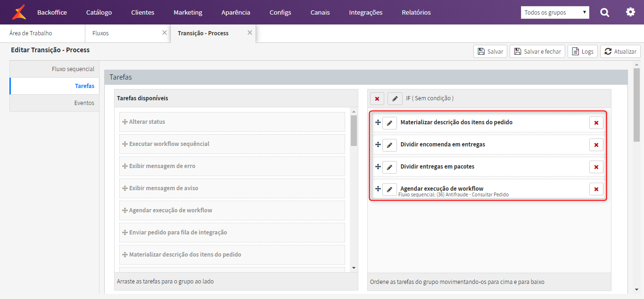
Task: Edit Dividir entregas em pacotes task
Action: (x=389, y=167)
